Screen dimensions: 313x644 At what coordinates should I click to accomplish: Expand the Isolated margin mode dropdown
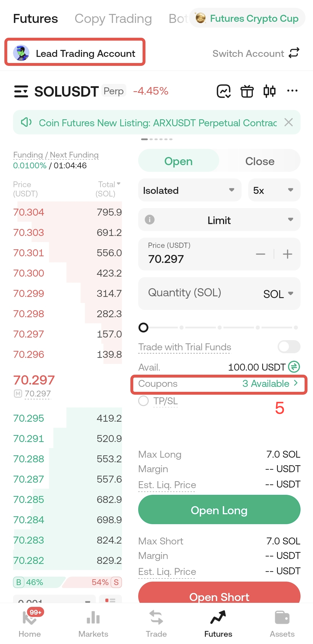pos(190,190)
